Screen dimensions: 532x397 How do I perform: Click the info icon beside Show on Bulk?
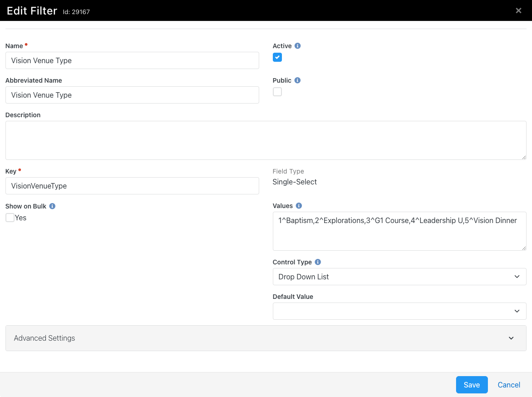[52, 206]
